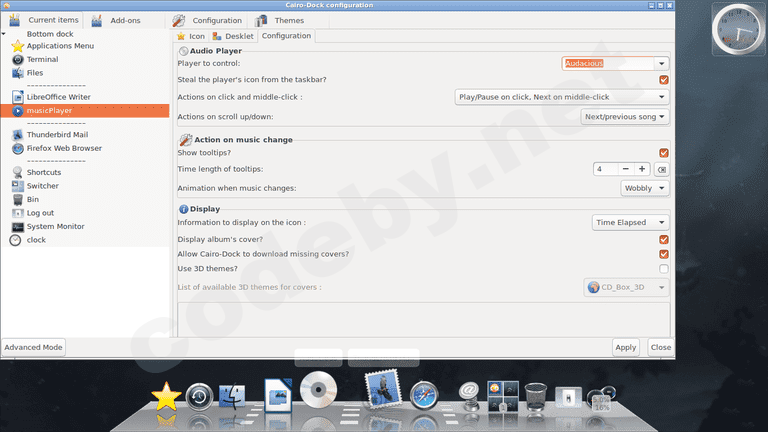This screenshot has width=768, height=432.
Task: Click the Terminal icon in the item list
Action: tap(18, 60)
